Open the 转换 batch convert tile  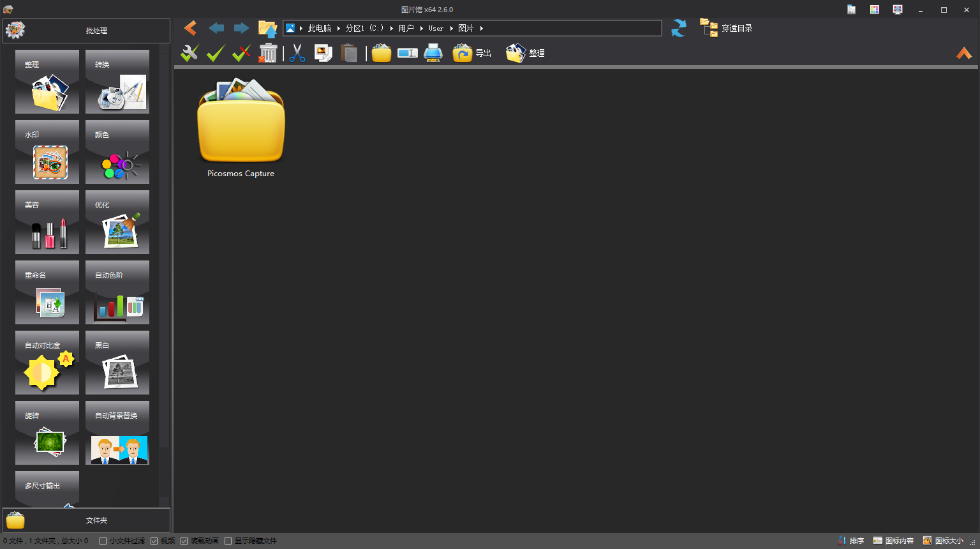(x=117, y=82)
